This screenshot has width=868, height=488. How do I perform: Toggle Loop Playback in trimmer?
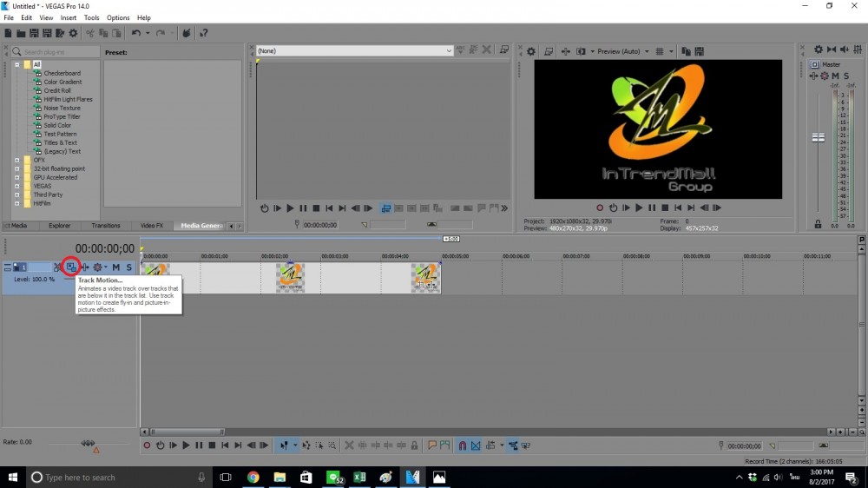(x=264, y=208)
